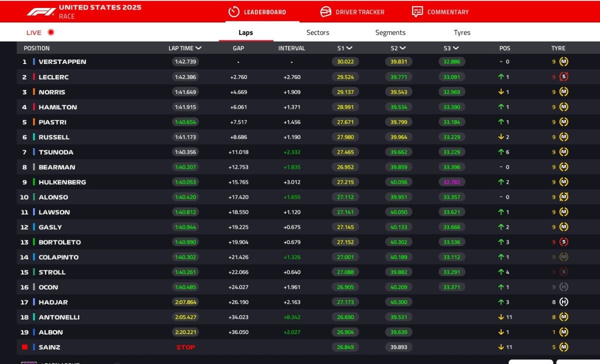Click Verstappen's medium tyre icon
This screenshot has height=364, width=600.
(x=563, y=62)
